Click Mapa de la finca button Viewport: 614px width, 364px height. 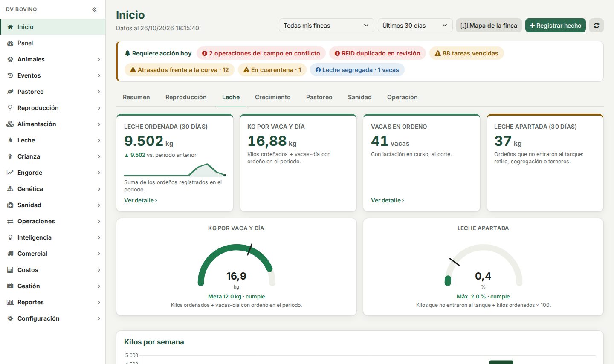click(489, 26)
